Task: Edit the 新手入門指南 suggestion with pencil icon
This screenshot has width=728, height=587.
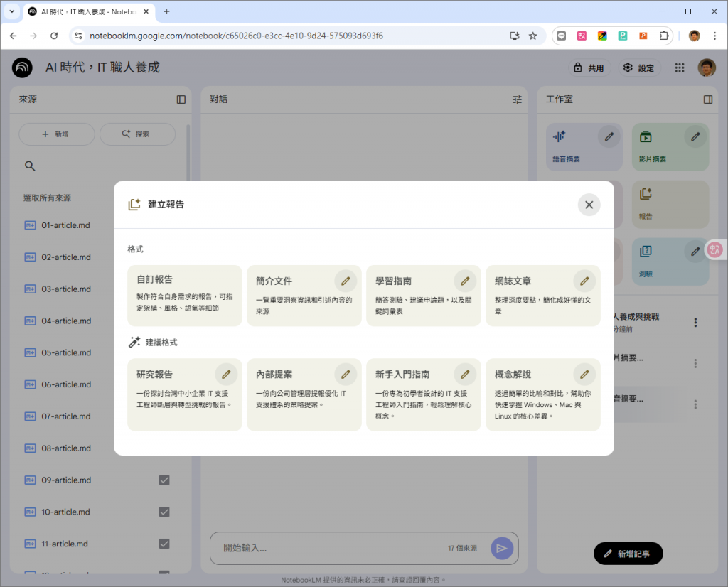Action: click(465, 374)
